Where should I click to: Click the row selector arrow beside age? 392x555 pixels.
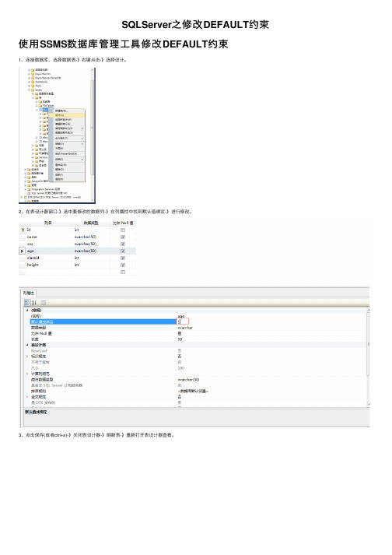(22, 251)
